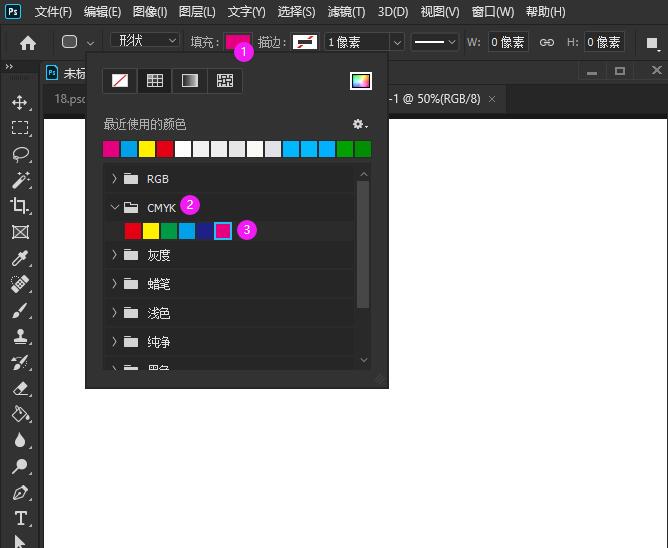Click the link width and height icon
Image resolution: width=668 pixels, height=548 pixels.
coord(547,42)
